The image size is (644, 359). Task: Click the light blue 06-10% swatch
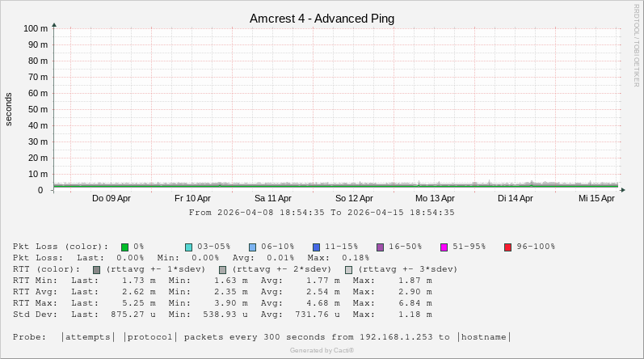pos(252,247)
